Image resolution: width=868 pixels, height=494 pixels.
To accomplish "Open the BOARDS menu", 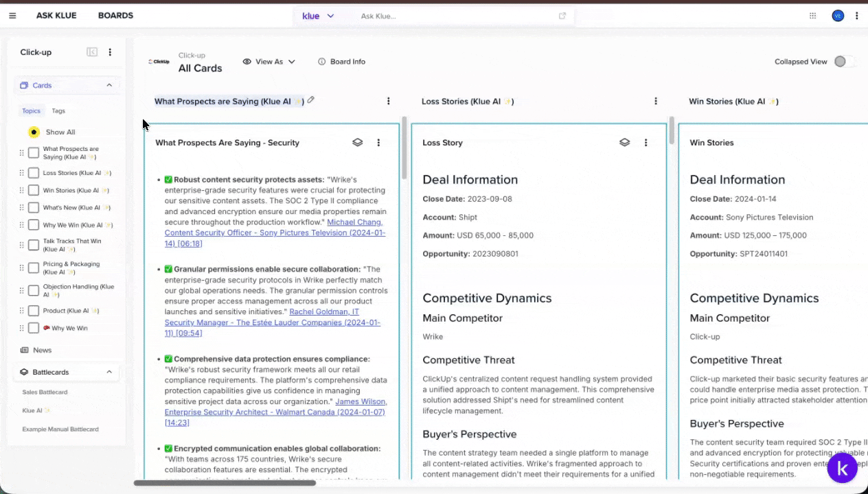I will 115,15.
